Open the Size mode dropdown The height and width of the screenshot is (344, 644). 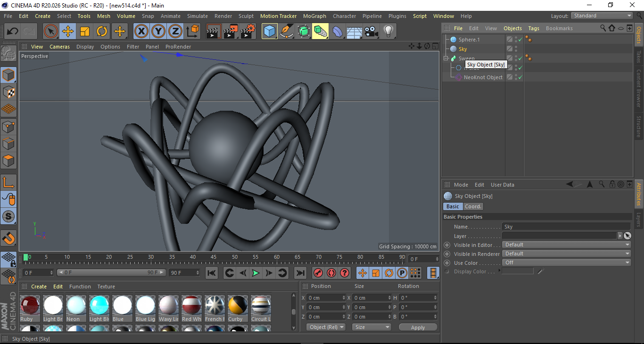point(372,327)
